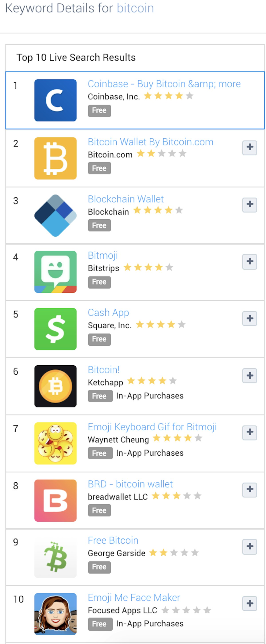266x644 pixels.
Task: Click the BRD bitcoin wallet icon
Action: [x=55, y=501]
